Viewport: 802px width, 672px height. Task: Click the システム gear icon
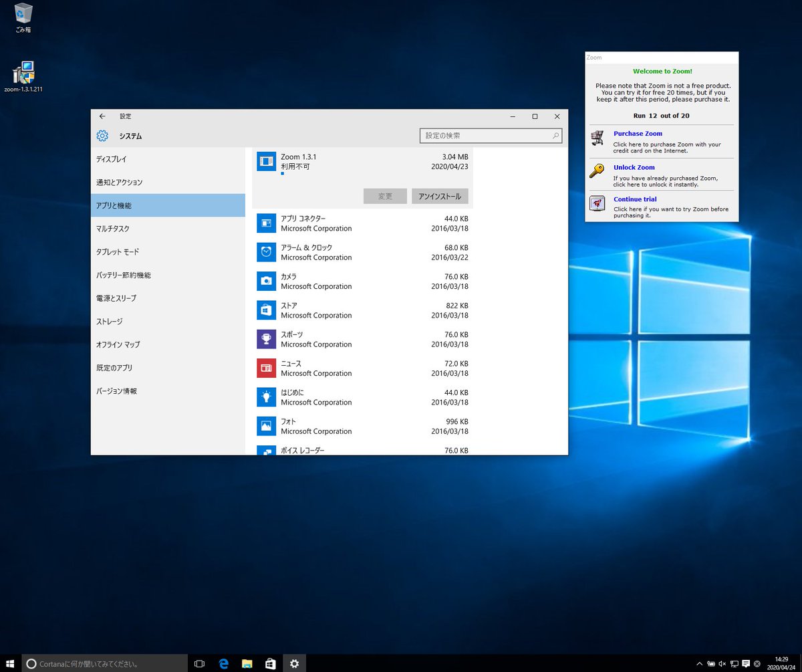[x=102, y=136]
